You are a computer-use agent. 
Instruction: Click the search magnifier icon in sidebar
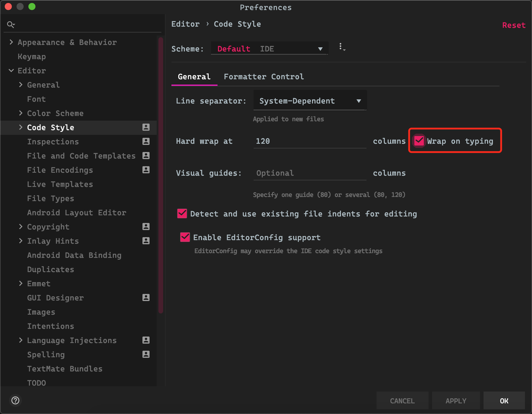11,25
